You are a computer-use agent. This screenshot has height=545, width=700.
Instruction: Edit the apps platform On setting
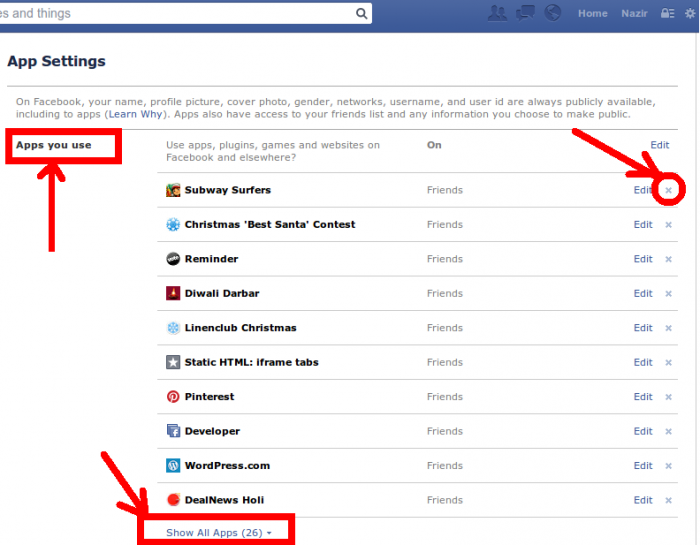pyautogui.click(x=659, y=145)
